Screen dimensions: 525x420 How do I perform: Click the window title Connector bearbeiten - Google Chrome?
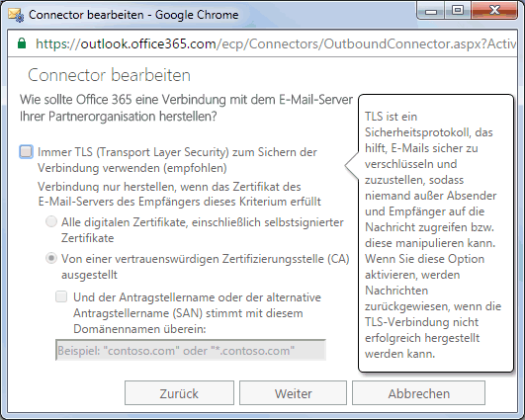pos(133,15)
